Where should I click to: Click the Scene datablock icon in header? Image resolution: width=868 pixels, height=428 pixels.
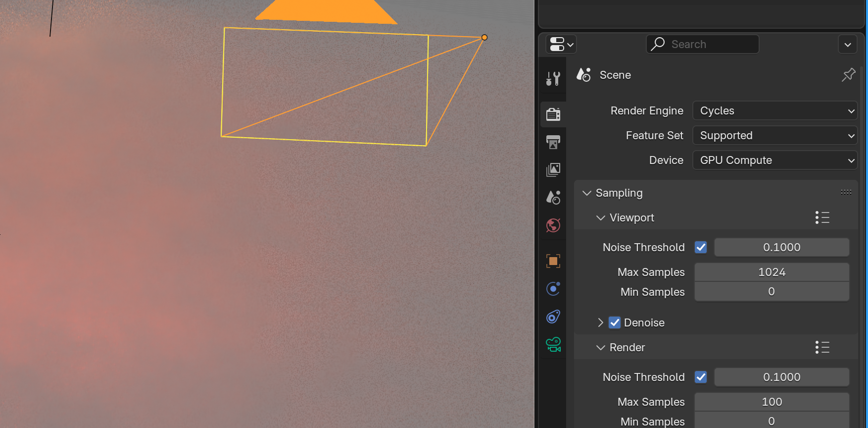click(x=584, y=75)
